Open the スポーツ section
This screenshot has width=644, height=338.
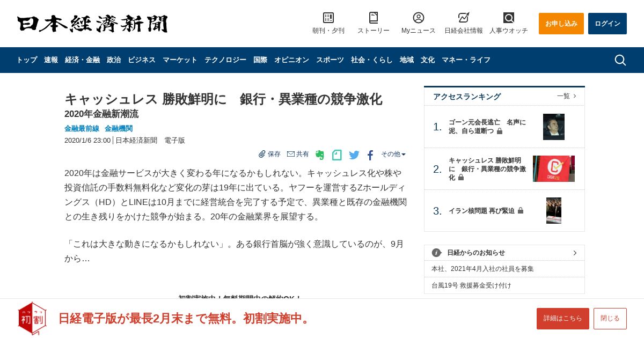330,60
